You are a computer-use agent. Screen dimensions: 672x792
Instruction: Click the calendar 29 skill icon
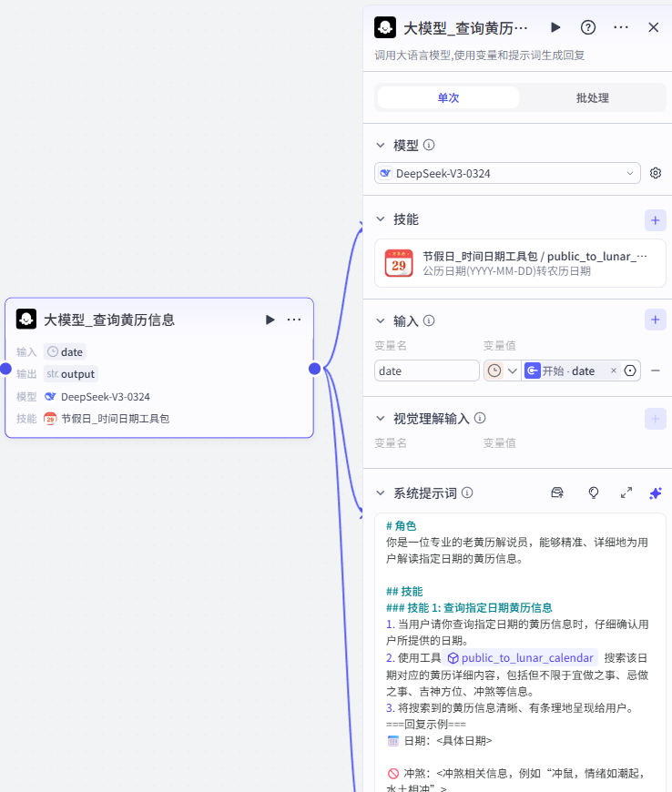[399, 263]
